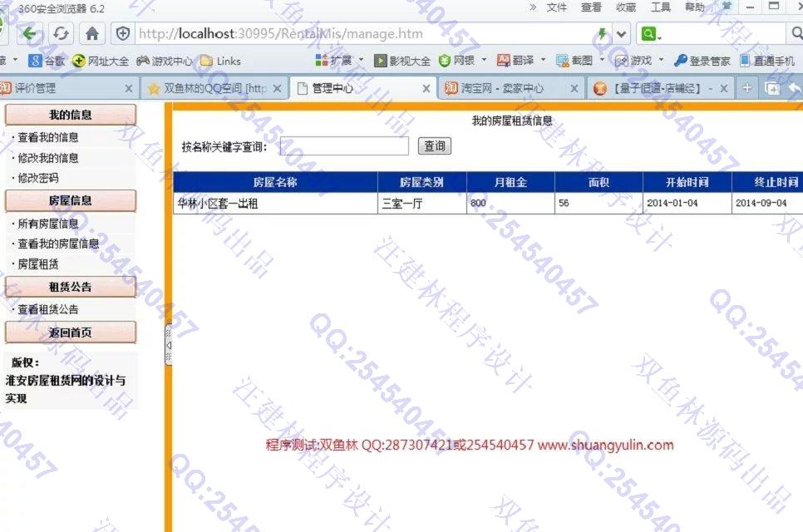Open the 网址大全 bookmark

click(101, 61)
